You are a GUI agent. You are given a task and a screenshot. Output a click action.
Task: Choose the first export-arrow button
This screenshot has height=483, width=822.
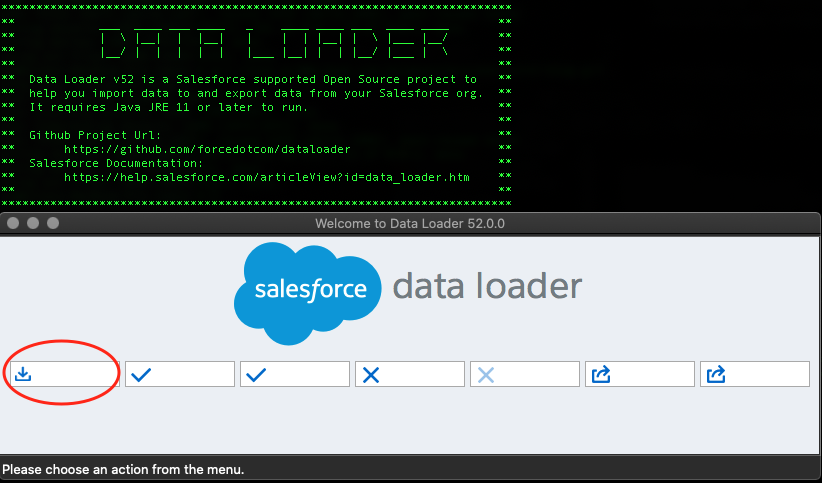[x=639, y=374]
